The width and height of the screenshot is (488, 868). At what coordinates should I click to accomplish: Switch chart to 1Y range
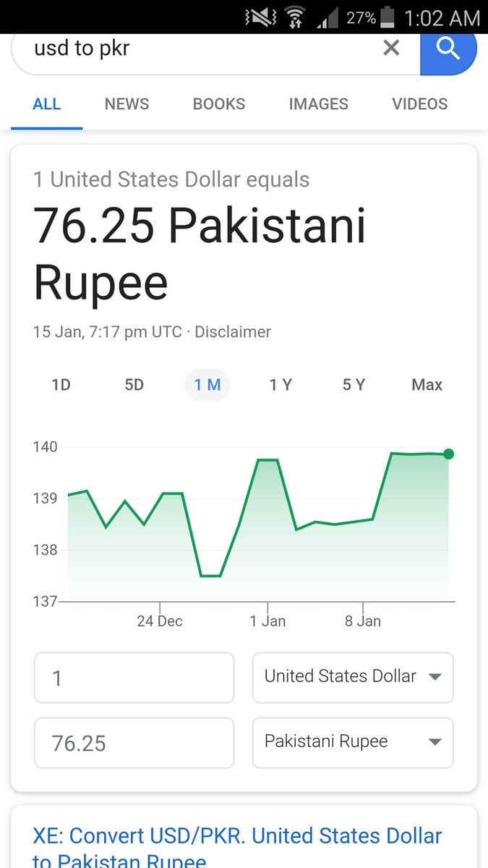click(x=281, y=385)
